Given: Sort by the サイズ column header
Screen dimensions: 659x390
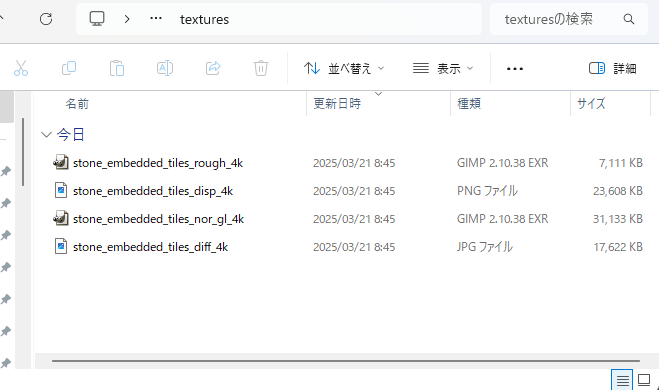Looking at the screenshot, I should (591, 103).
